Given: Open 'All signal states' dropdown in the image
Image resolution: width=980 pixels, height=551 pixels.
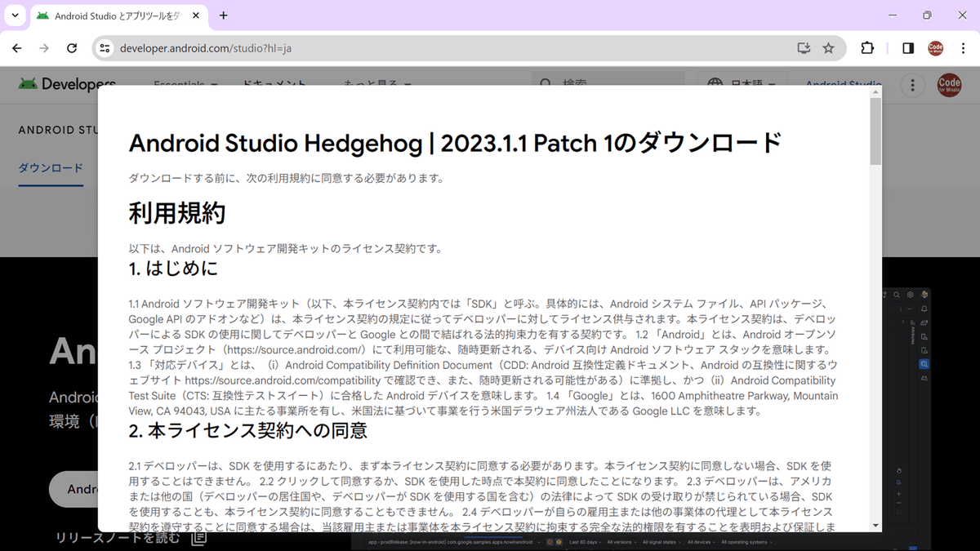Looking at the screenshot, I should [663, 542].
